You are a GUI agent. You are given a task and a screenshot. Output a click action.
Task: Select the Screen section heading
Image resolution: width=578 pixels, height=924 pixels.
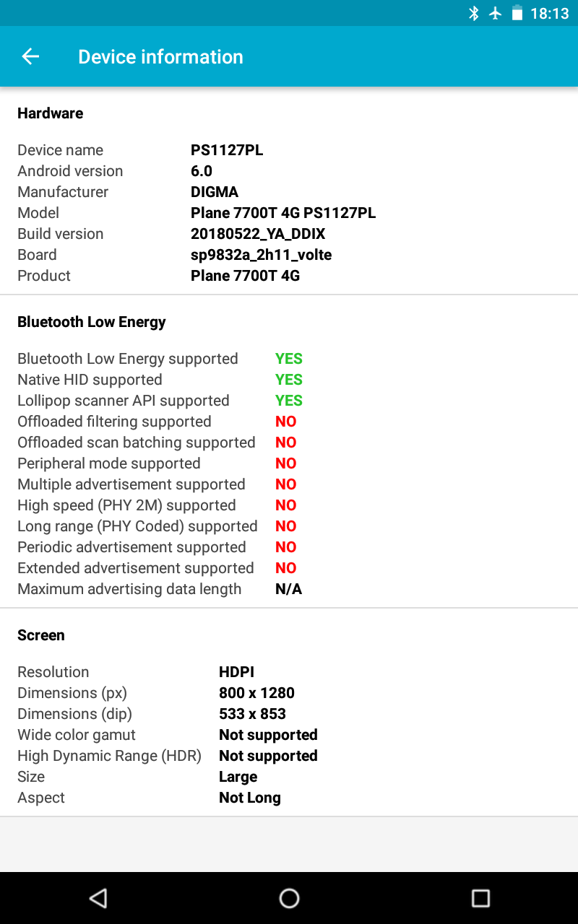[x=41, y=635]
